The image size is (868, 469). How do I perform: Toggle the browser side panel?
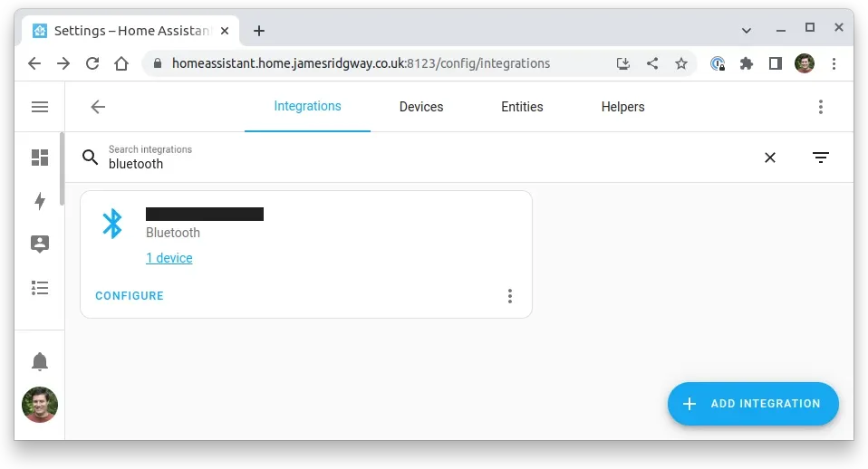776,63
